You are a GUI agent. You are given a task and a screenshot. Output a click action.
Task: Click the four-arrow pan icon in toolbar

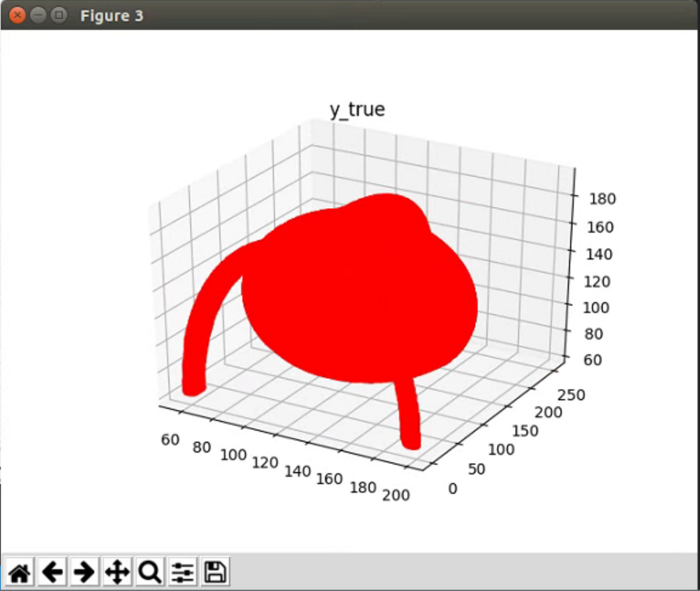pos(117,572)
